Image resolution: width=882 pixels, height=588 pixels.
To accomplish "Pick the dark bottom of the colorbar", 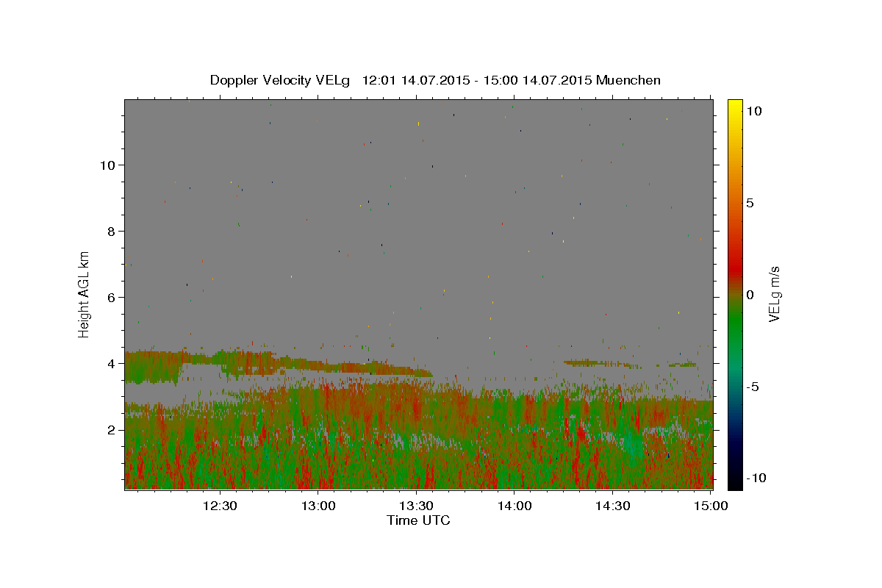I will (734, 478).
